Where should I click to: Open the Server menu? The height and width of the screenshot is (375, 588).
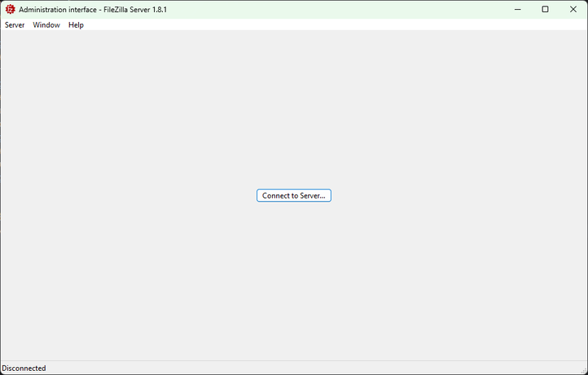[15, 25]
